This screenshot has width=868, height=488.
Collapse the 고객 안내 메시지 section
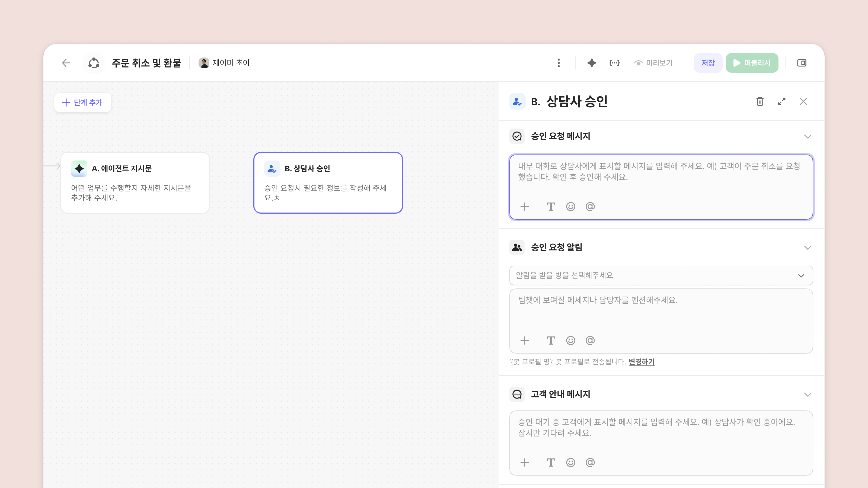pos(808,394)
